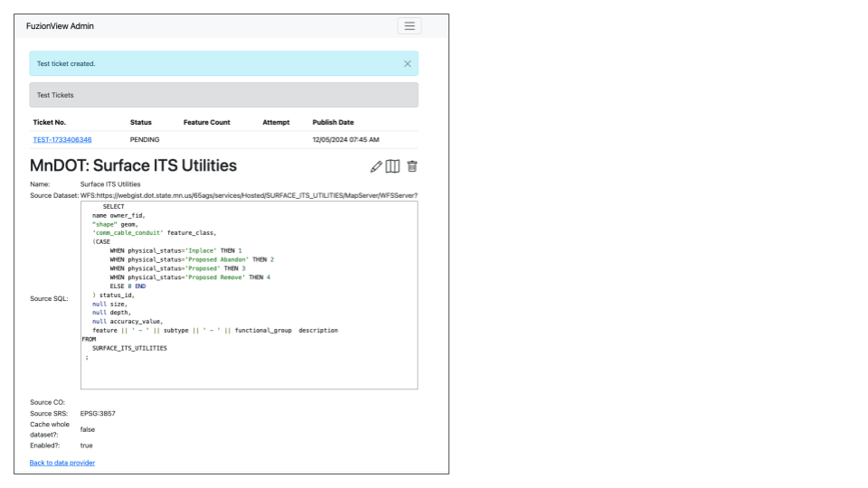The image size is (868, 488).
Task: Click the 'Status' column header
Action: (141, 122)
